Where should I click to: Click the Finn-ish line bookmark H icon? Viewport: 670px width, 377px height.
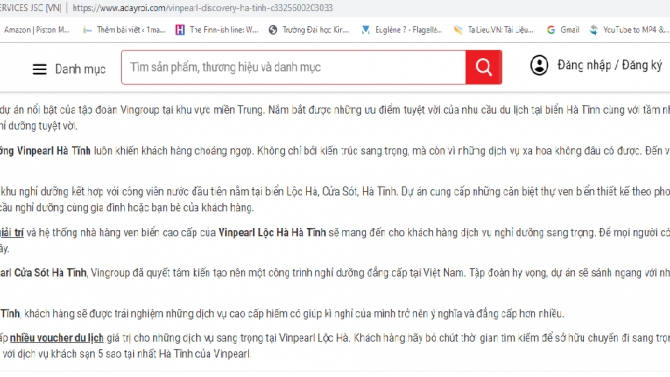pos(180,30)
